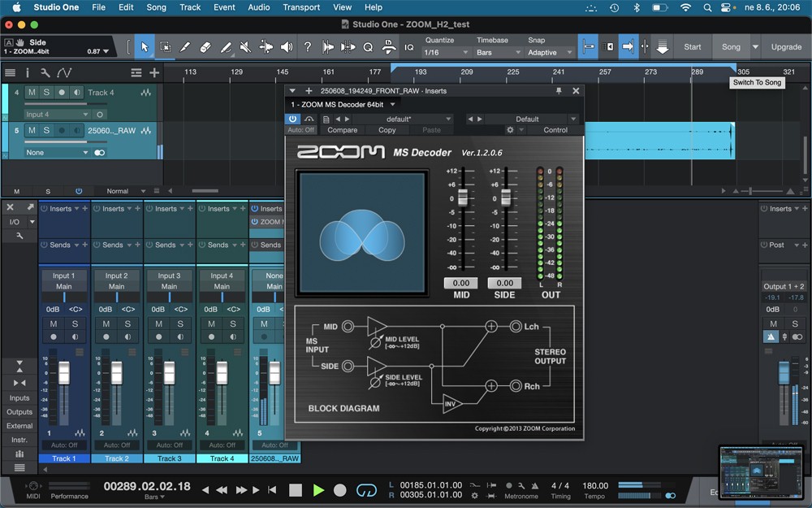Screen dimensions: 812x508
Task: Mute Track 4 in arrangement
Action: click(32, 93)
